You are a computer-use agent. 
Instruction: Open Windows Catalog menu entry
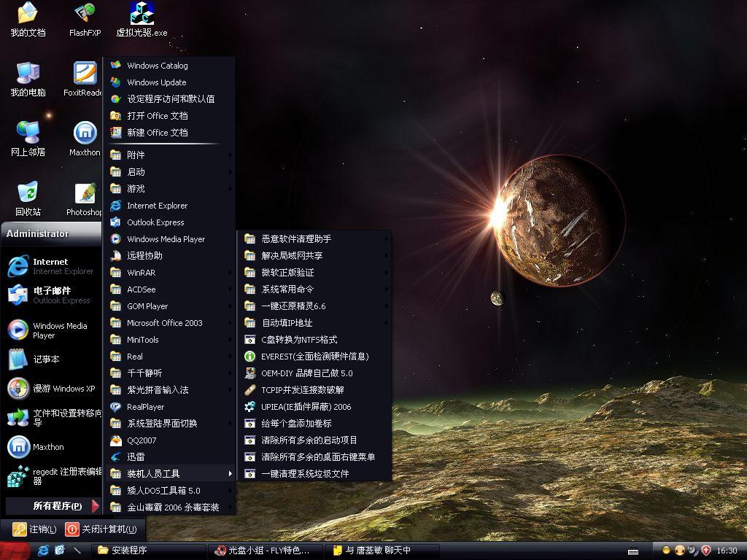pos(169,65)
